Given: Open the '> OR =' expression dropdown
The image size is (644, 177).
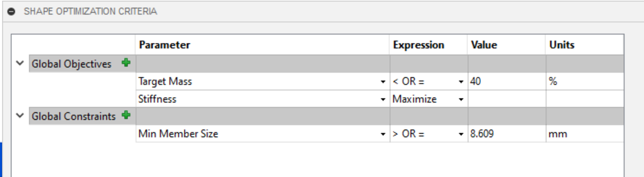Looking at the screenshot, I should pos(461,134).
